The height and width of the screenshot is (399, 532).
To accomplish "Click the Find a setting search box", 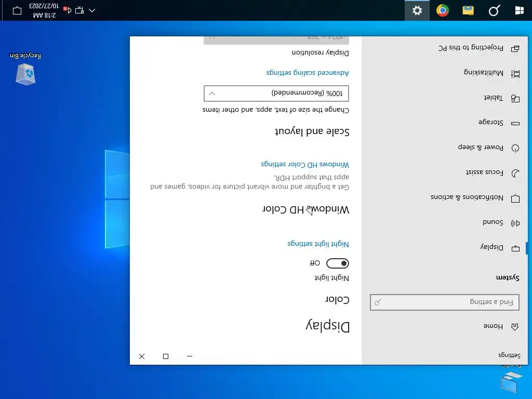I will [x=445, y=302].
